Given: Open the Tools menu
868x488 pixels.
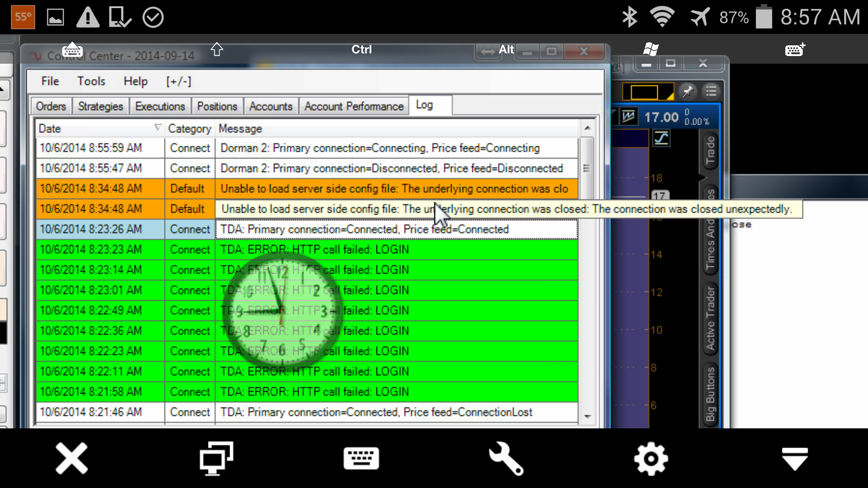Looking at the screenshot, I should (x=91, y=81).
